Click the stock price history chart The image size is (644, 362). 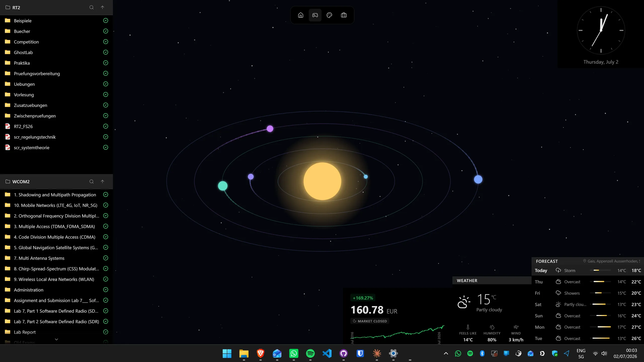[397, 334]
